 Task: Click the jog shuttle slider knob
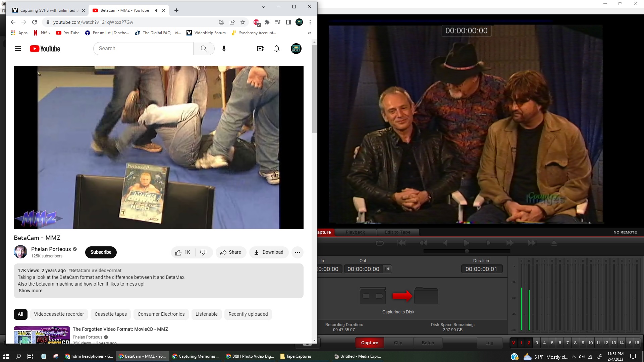point(467,251)
